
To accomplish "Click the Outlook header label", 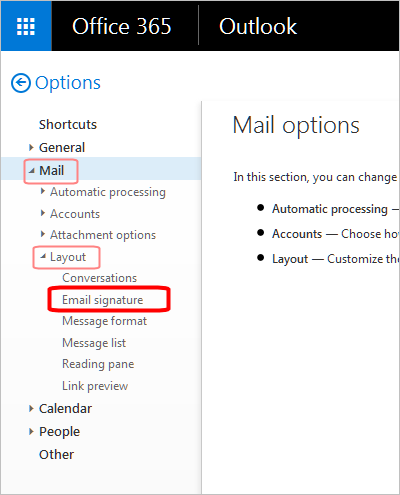I will (258, 26).
